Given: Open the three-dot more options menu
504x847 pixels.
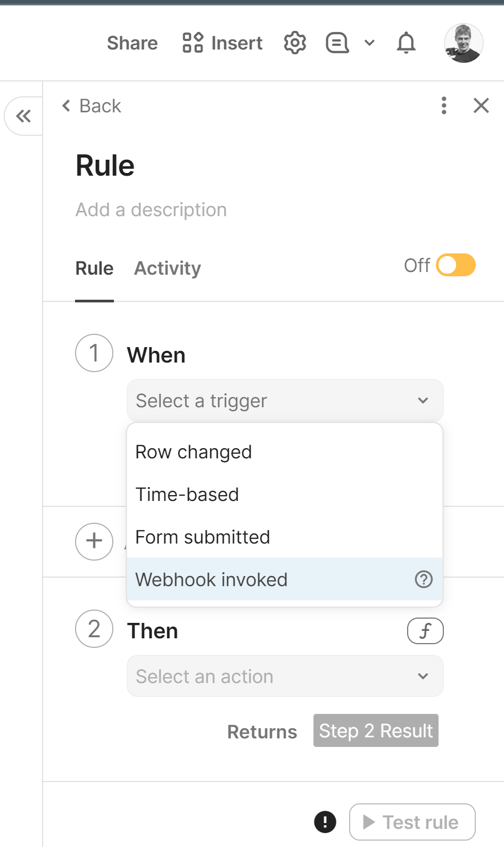Looking at the screenshot, I should (444, 105).
